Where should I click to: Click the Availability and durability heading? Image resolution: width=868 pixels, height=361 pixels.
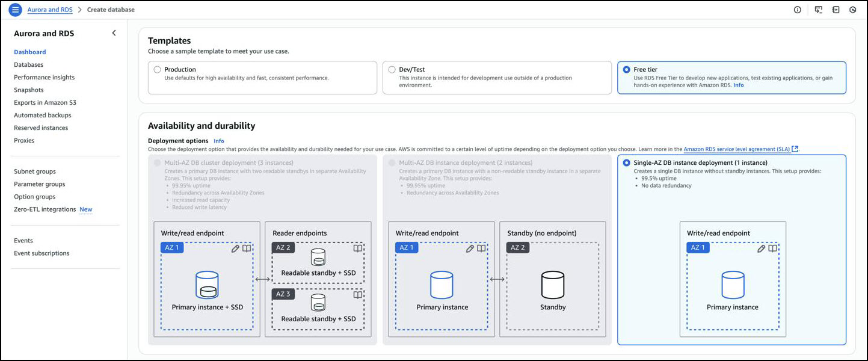coord(202,126)
